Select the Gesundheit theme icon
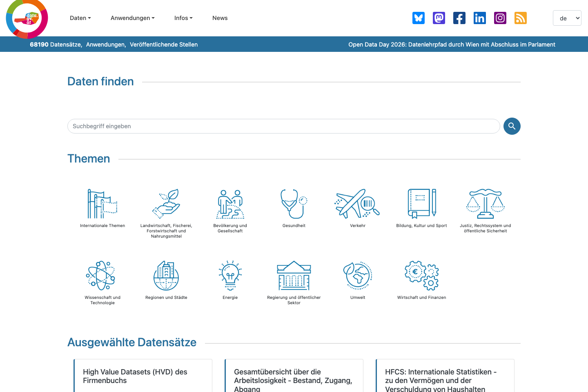This screenshot has width=588, height=392. click(294, 204)
